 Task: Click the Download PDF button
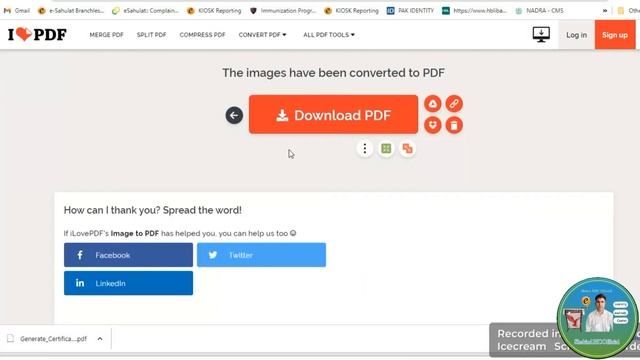pyautogui.click(x=333, y=115)
